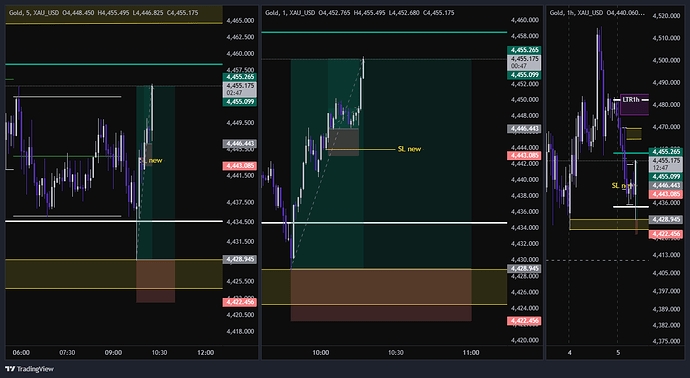Screen dimensions: 690x378
Task: Select the teal horizontal line on the 5-minute chart
Action: click(x=114, y=64)
